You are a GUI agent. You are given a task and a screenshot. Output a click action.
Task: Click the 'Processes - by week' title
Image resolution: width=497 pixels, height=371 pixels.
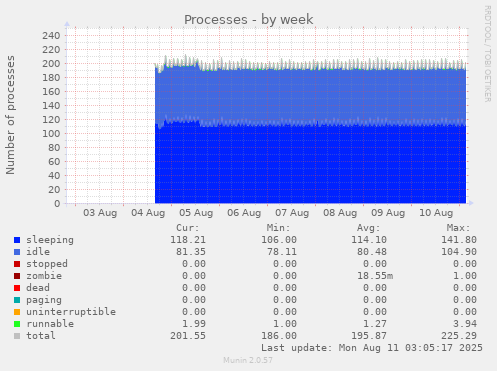click(249, 20)
